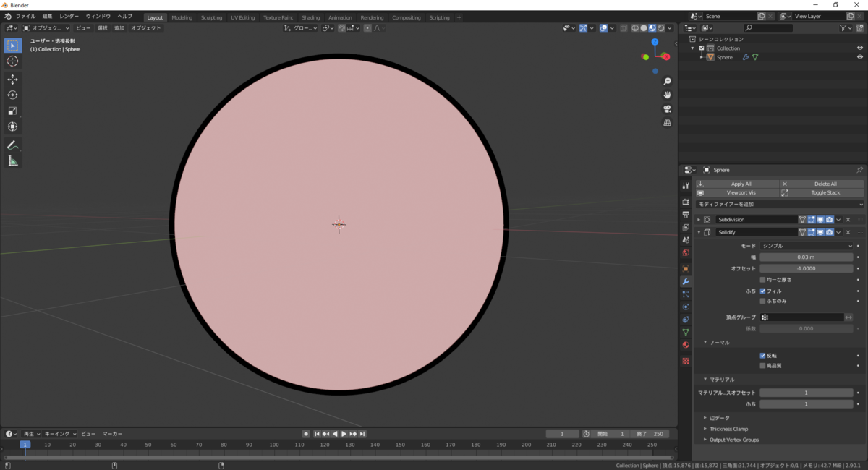Viewport: 868px width, 470px height.
Task: Enable the 均一な厚さ checkbox in Solidify
Action: tap(763, 279)
